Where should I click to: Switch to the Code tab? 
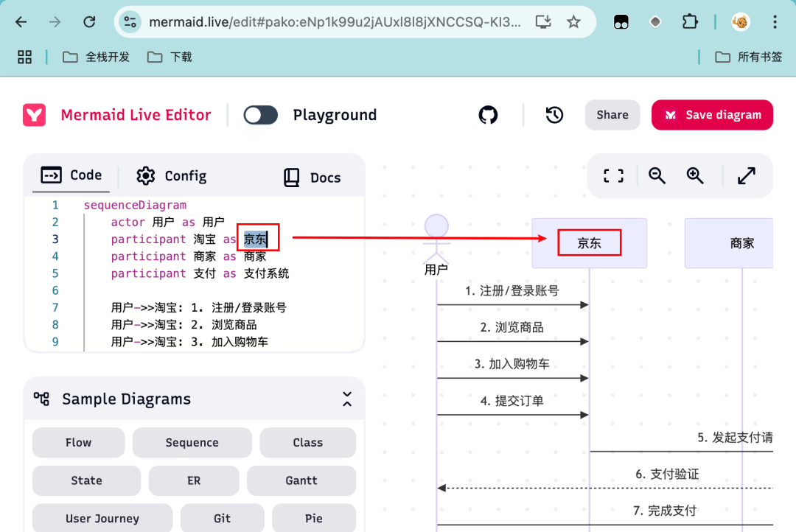pyautogui.click(x=71, y=175)
